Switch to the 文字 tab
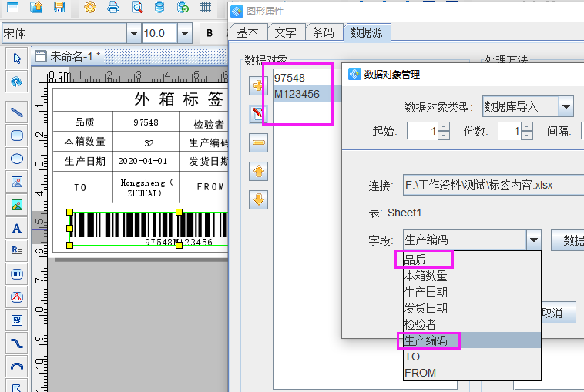 [286, 32]
